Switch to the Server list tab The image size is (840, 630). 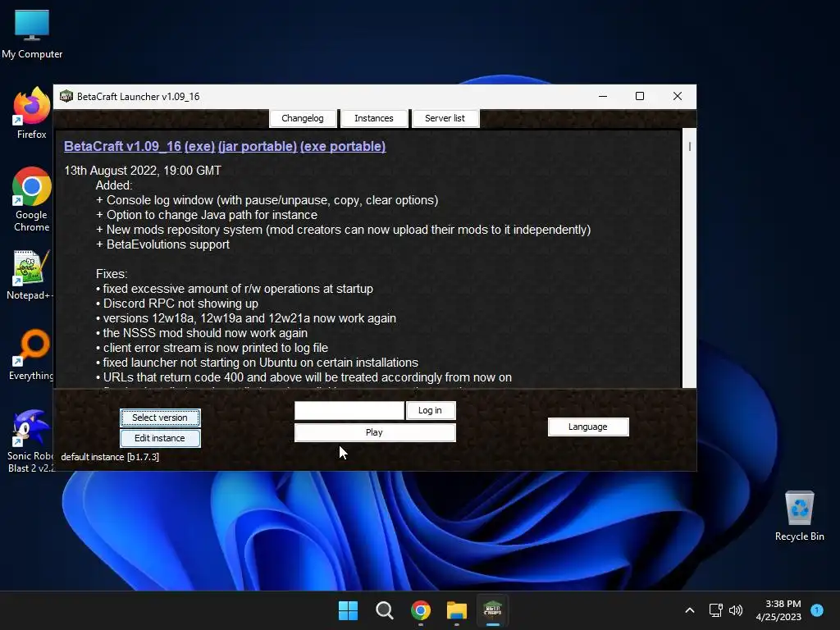[x=445, y=118]
